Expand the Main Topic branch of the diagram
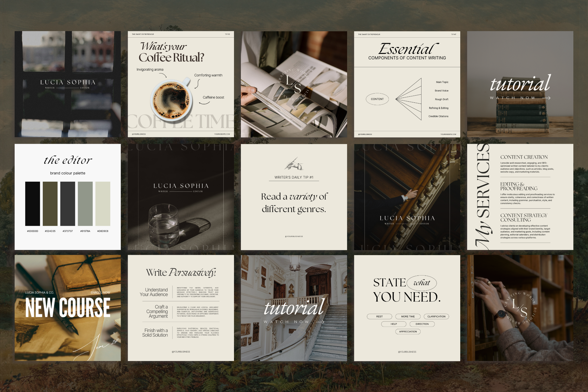This screenshot has width=588, height=392. click(x=441, y=82)
